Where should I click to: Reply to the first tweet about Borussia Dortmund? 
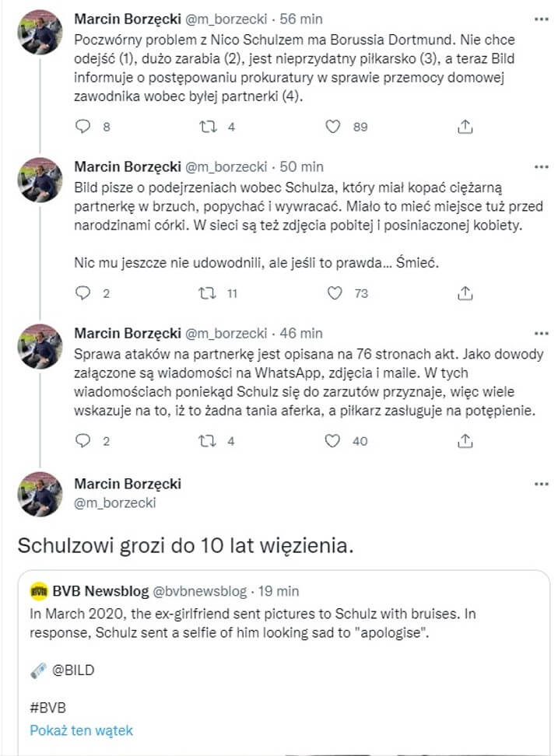click(x=83, y=127)
